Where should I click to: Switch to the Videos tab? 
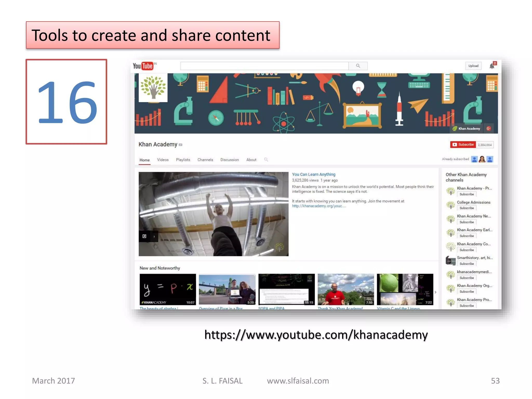pyautogui.click(x=163, y=160)
